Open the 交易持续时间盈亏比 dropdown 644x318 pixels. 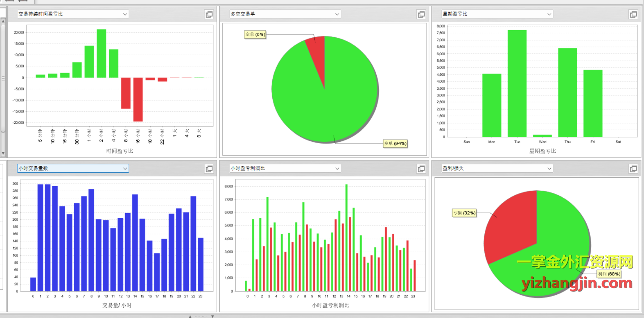pyautogui.click(x=125, y=14)
